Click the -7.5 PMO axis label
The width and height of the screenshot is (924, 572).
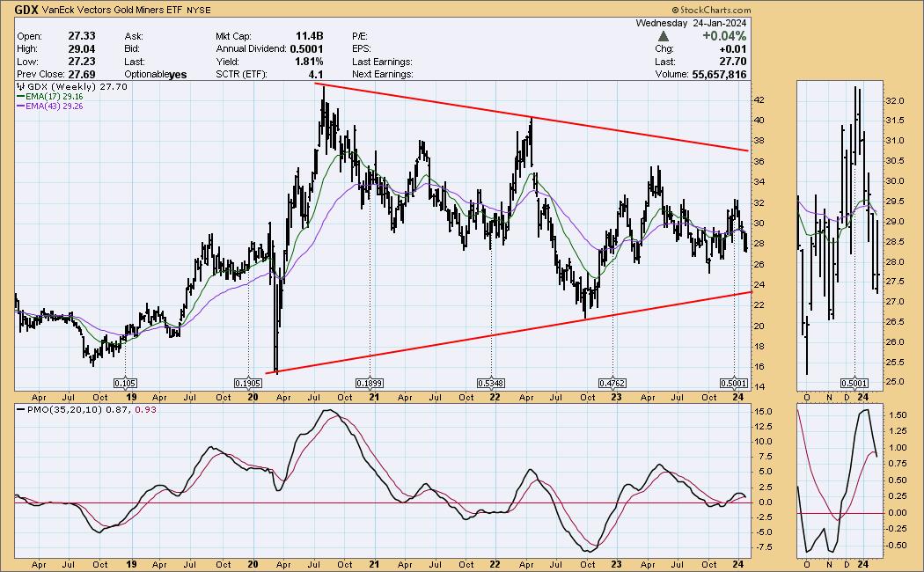[x=764, y=546]
